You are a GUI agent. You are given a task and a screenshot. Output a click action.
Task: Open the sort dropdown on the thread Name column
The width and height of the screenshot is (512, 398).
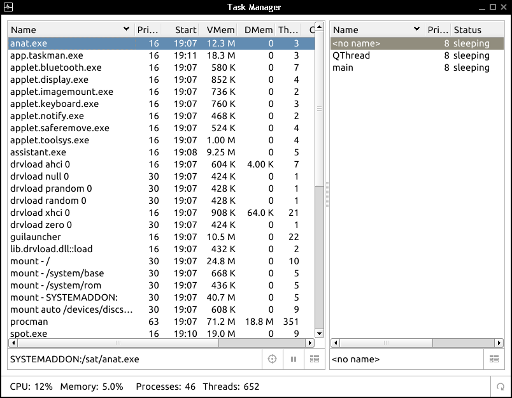pyautogui.click(x=416, y=29)
